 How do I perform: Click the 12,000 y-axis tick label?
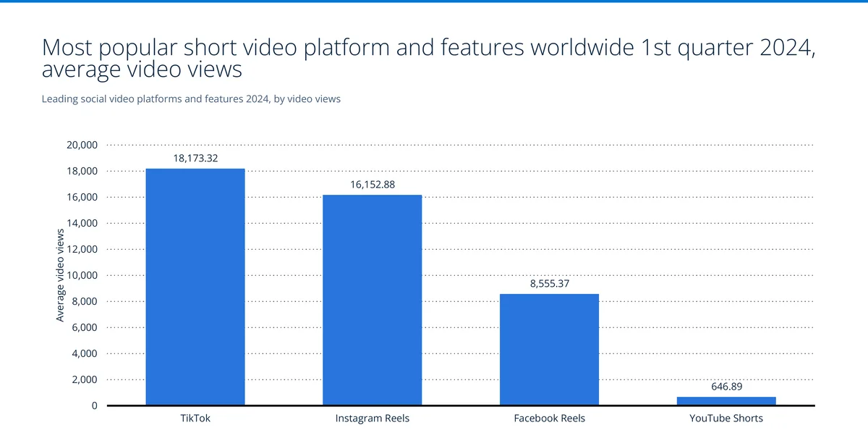pyautogui.click(x=82, y=249)
